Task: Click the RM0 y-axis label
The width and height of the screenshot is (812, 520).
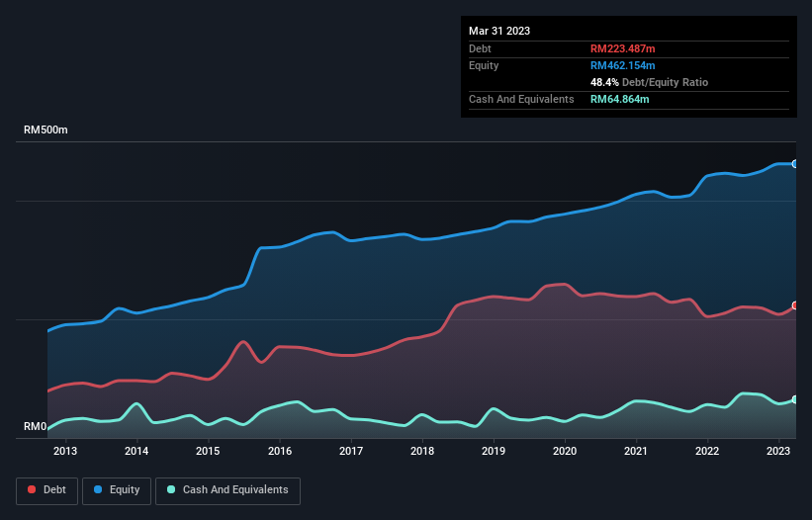Action: pyautogui.click(x=36, y=426)
